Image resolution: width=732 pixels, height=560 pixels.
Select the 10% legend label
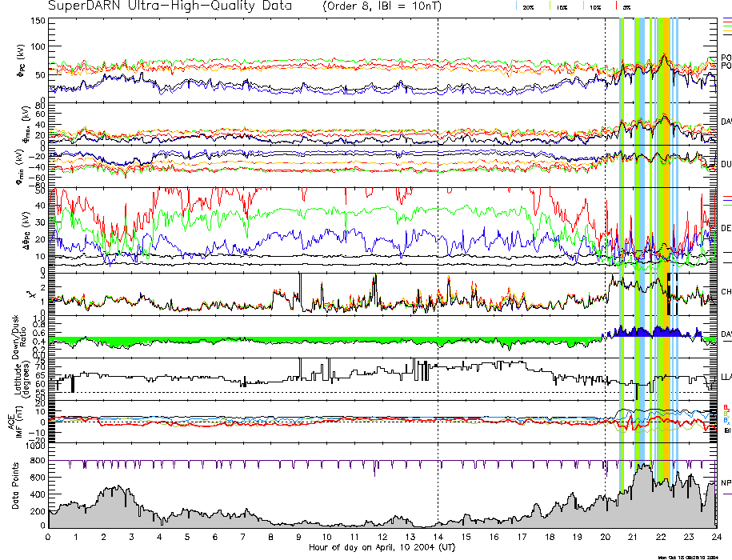click(x=594, y=7)
